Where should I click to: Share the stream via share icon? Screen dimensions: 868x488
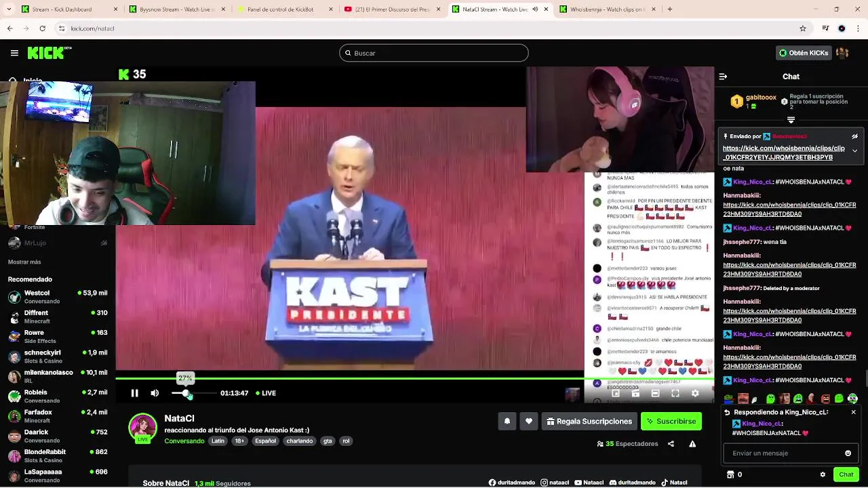click(671, 444)
